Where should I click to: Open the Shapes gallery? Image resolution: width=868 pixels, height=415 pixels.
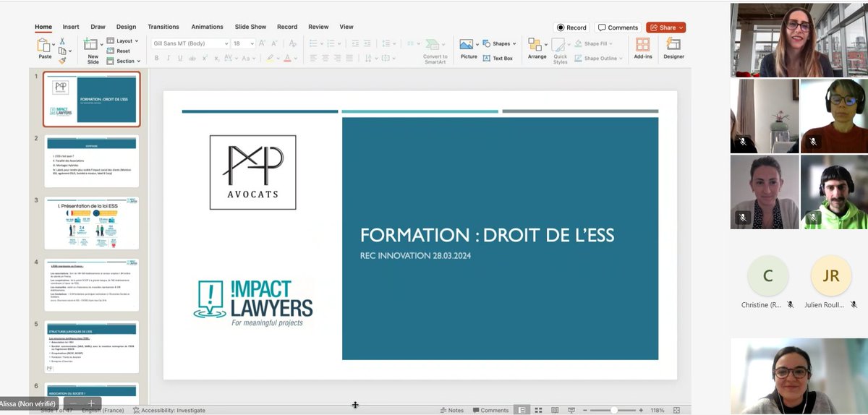coord(499,43)
